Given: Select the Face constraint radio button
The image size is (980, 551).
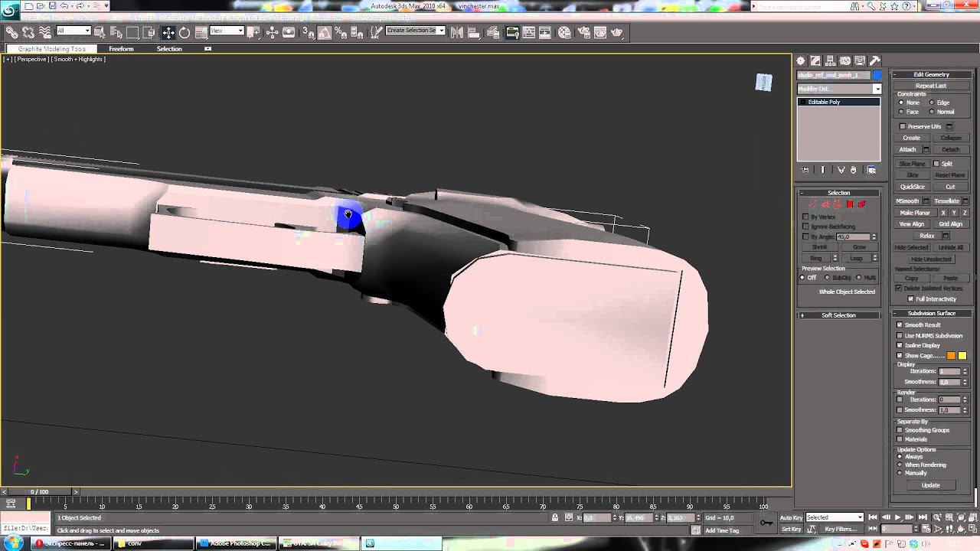Looking at the screenshot, I should click(x=901, y=112).
